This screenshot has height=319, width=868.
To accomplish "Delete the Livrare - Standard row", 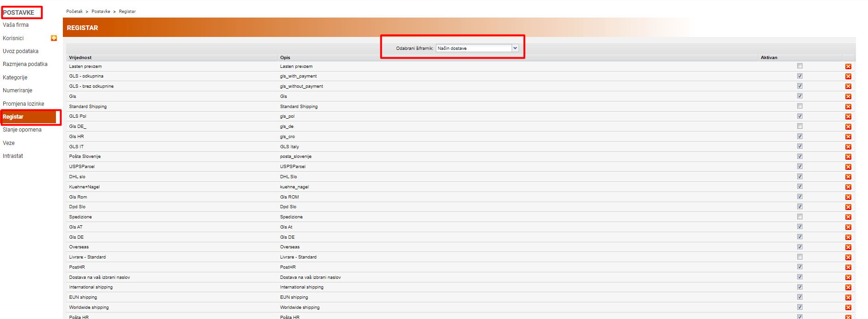I will point(848,258).
